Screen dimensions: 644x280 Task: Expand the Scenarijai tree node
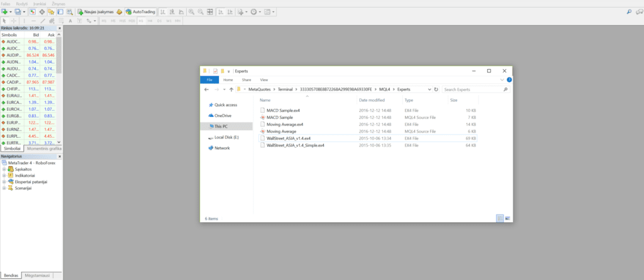click(4, 188)
